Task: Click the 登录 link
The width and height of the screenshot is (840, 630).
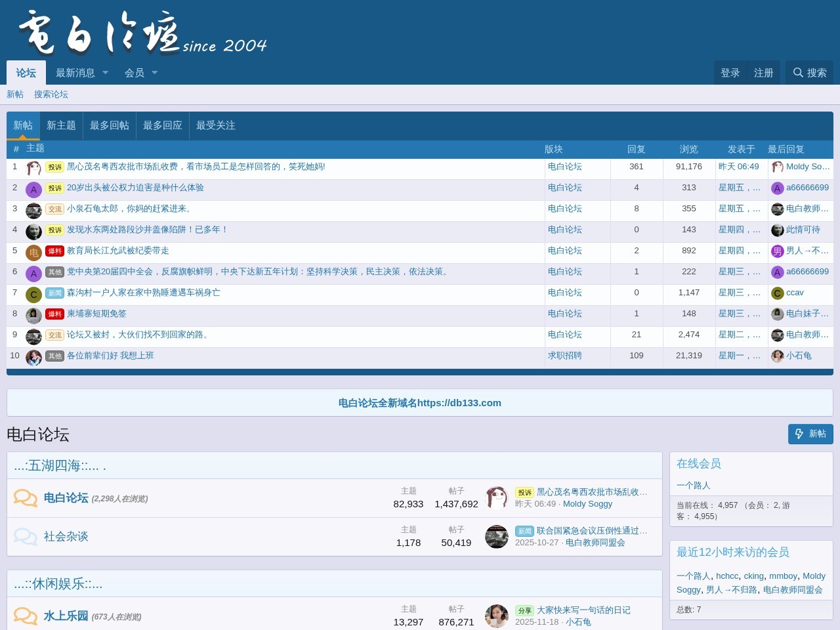Action: pos(730,73)
